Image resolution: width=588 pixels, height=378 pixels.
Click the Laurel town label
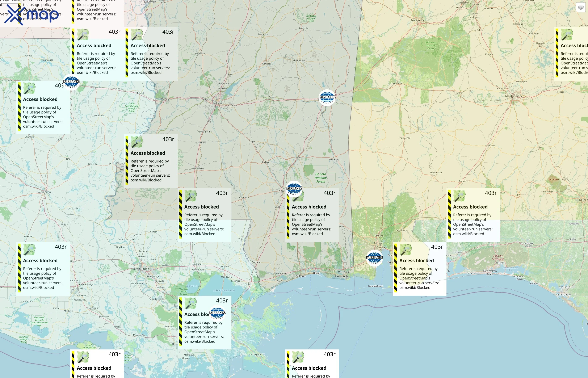[x=298, y=157]
